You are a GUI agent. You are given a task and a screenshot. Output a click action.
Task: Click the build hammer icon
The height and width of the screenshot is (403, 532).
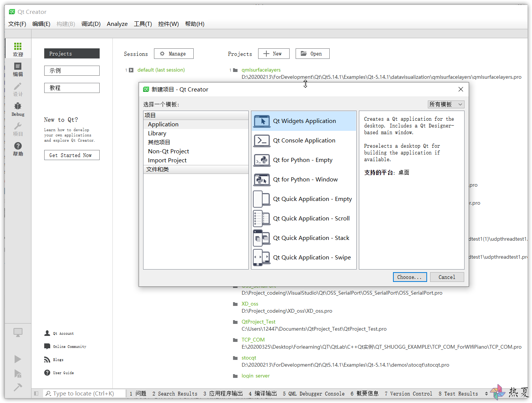18,387
